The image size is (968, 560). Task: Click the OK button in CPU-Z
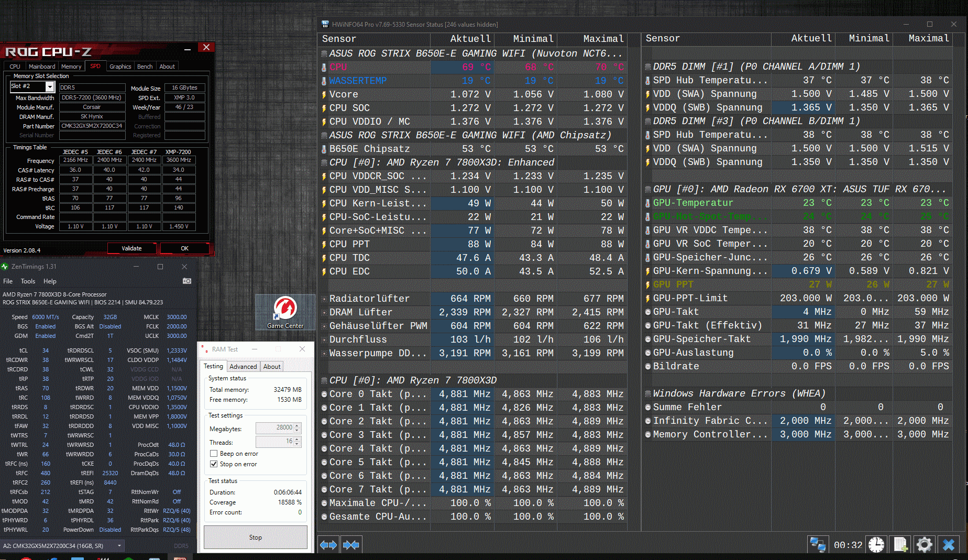[185, 248]
